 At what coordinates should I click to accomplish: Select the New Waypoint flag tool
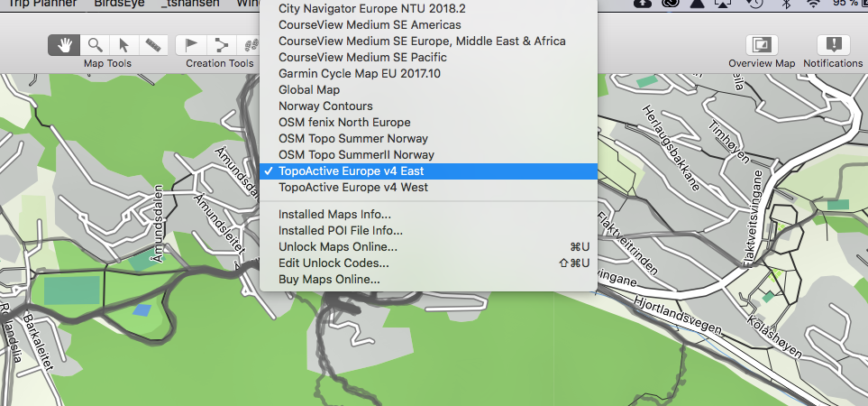190,45
